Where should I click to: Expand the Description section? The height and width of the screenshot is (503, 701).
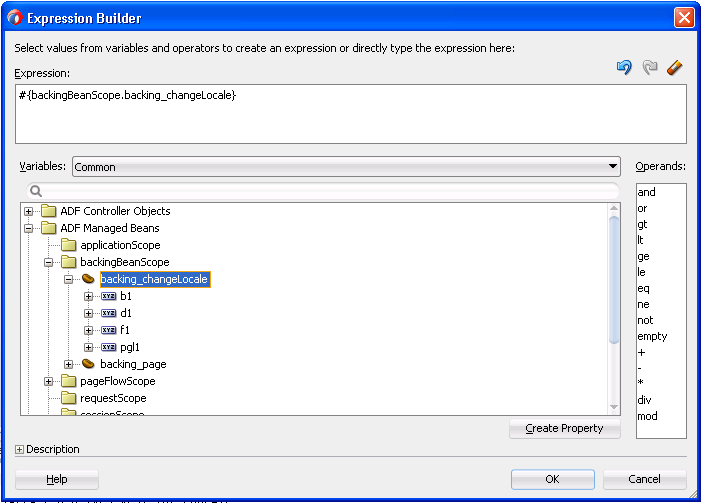(x=19, y=449)
